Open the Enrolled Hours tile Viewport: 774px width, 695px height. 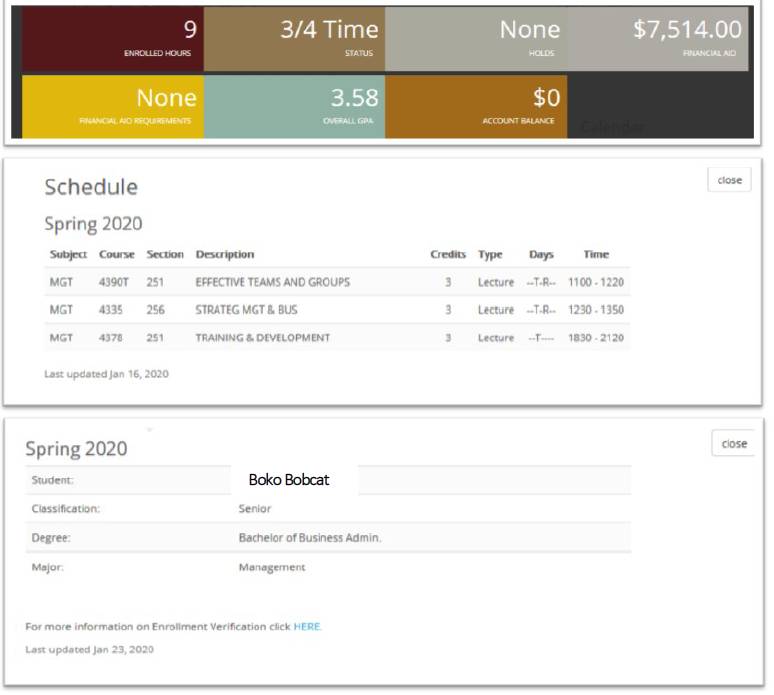coord(112,39)
